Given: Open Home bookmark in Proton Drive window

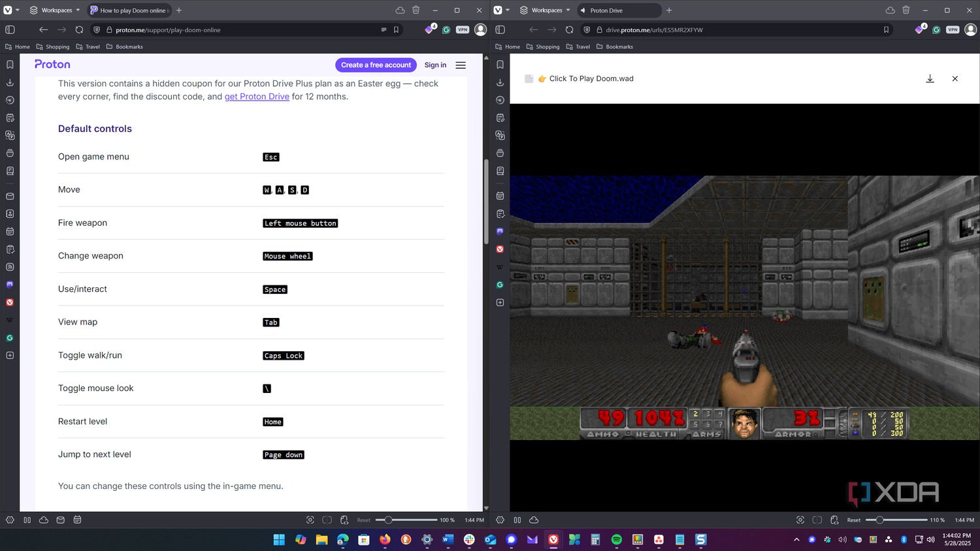Looking at the screenshot, I should coord(508,46).
